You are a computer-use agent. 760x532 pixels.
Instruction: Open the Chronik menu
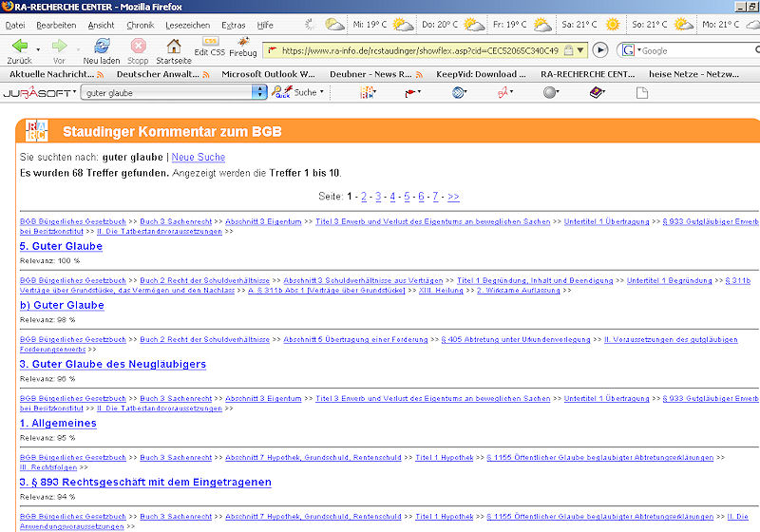click(140, 24)
